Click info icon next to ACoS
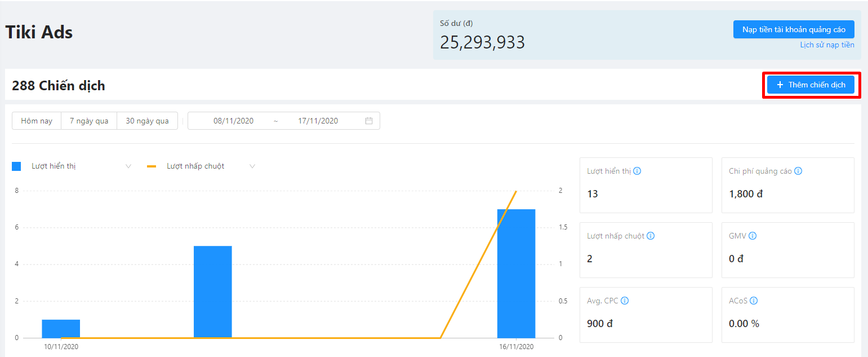Image resolution: width=868 pixels, height=357 pixels. tap(754, 301)
